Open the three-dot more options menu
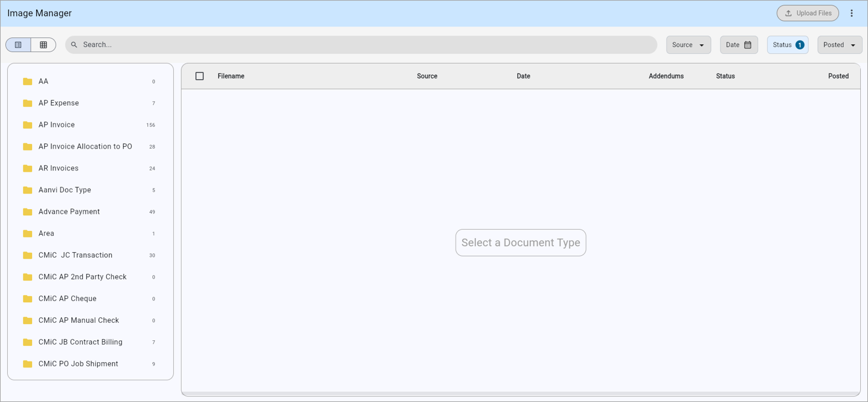 coord(852,13)
